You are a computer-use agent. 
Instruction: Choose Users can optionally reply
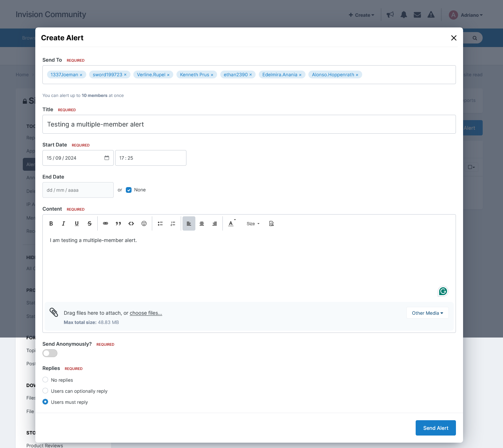pos(45,391)
